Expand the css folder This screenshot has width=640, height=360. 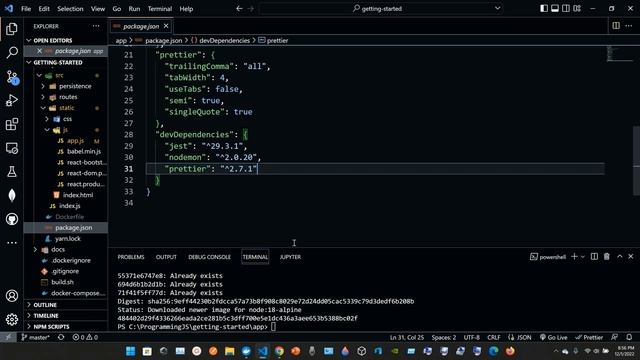47,119
